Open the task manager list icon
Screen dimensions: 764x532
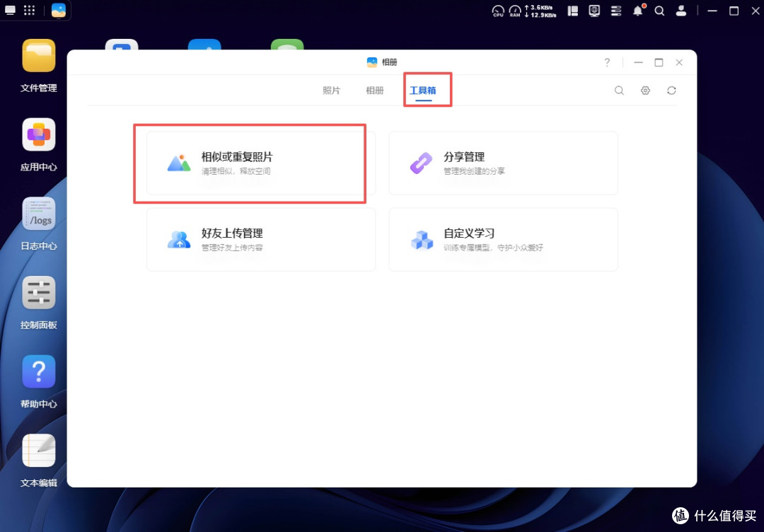pos(616,11)
